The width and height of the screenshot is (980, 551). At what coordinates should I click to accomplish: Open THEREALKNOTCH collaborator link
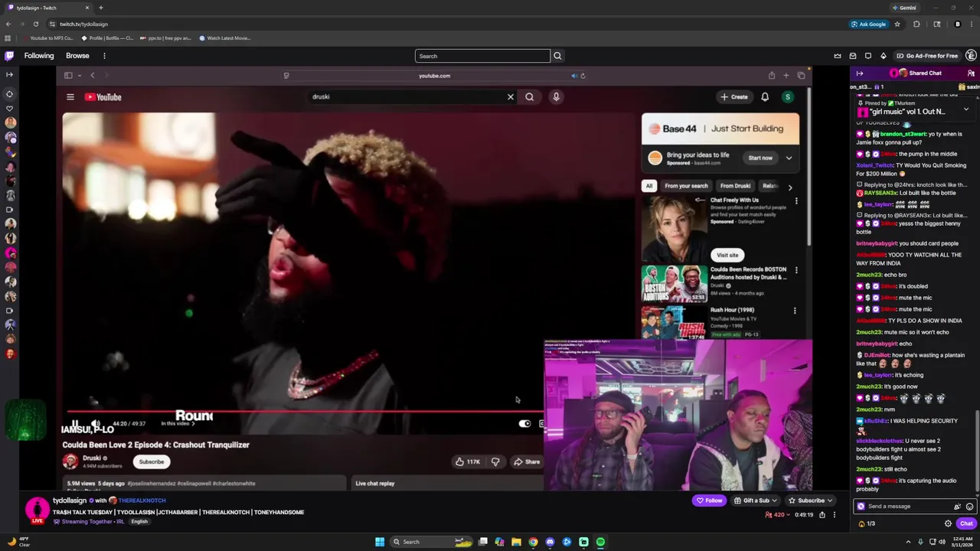(x=142, y=500)
